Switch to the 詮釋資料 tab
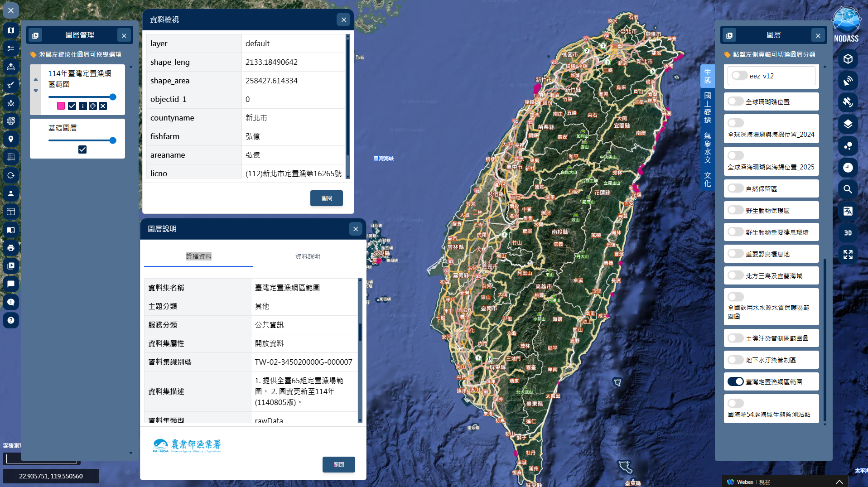Viewport: 868px width, 487px height. pyautogui.click(x=198, y=256)
